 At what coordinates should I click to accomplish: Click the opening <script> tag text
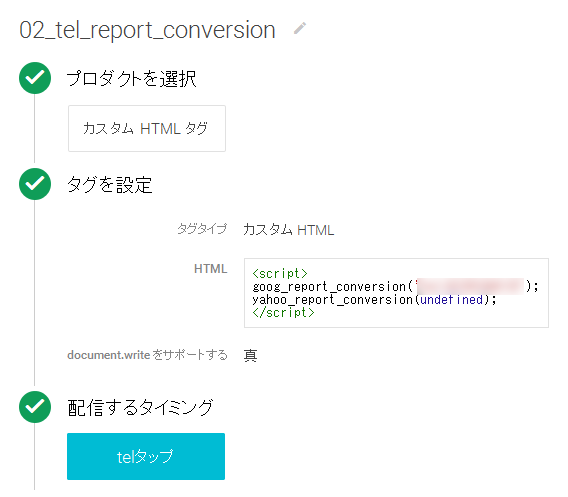(280, 273)
